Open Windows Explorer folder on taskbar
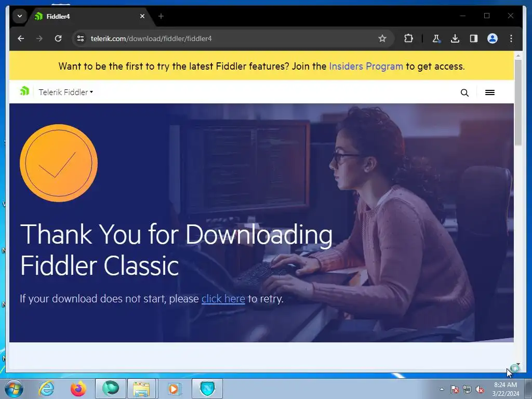532x399 pixels. (x=141, y=389)
